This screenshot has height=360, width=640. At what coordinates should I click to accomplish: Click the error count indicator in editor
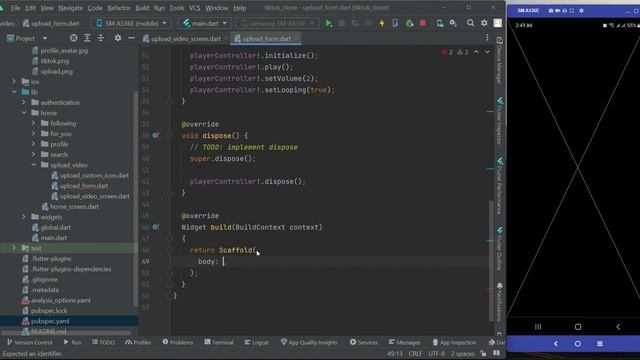[x=447, y=52]
